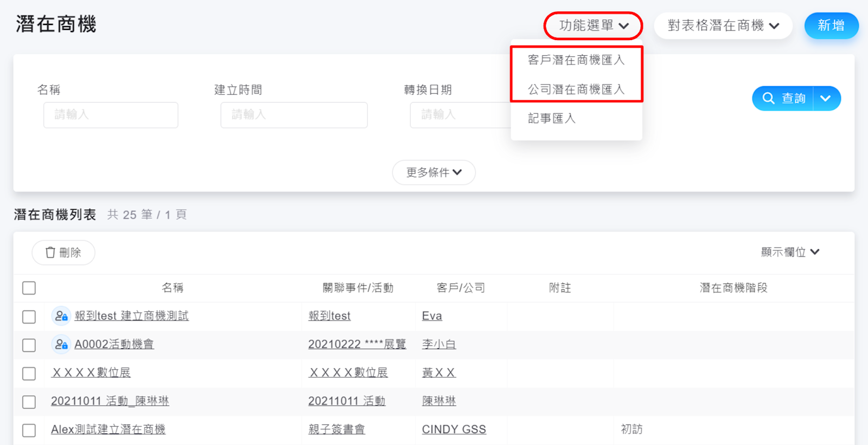The height and width of the screenshot is (445, 868).
Task: Expand the 對表格潛在商機 dropdown
Action: tap(723, 25)
